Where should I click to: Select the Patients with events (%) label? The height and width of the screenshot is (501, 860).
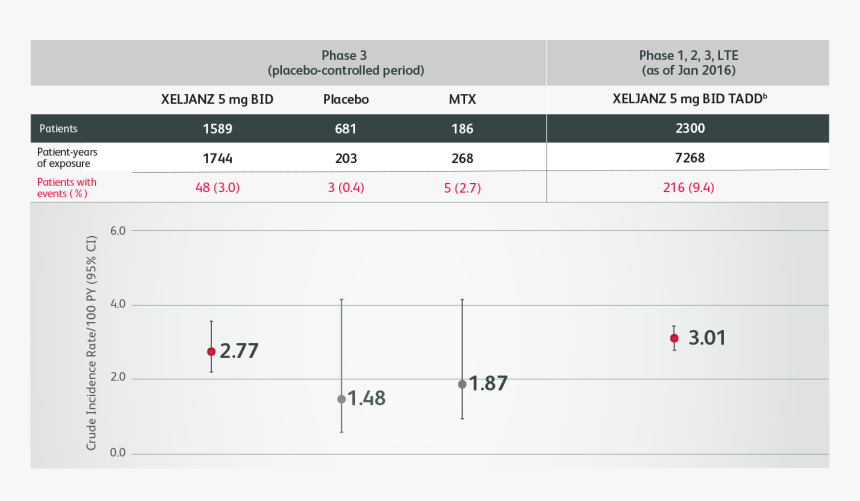click(66, 188)
